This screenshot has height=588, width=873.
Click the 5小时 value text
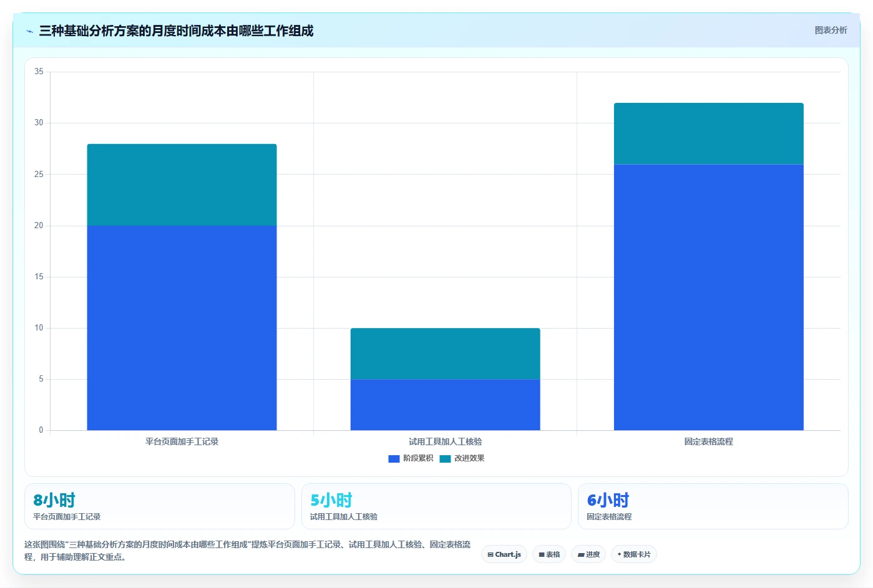coord(331,500)
